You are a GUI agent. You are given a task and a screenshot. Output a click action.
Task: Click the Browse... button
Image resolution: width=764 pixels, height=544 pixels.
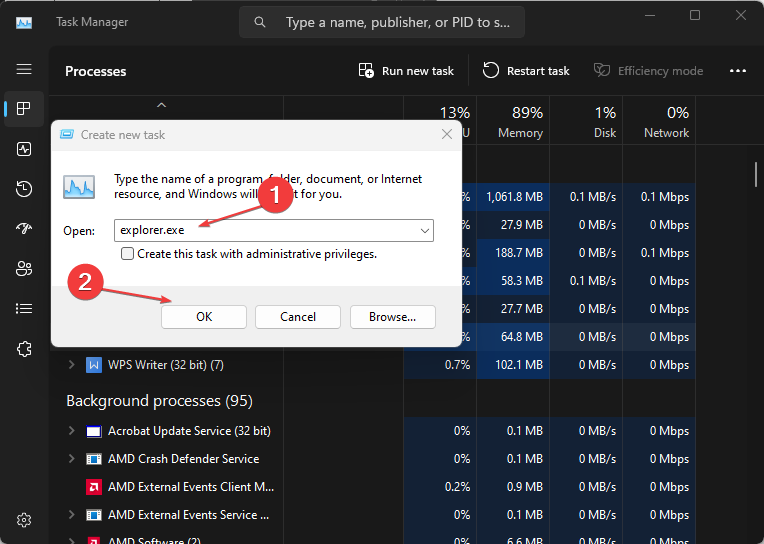coord(392,317)
